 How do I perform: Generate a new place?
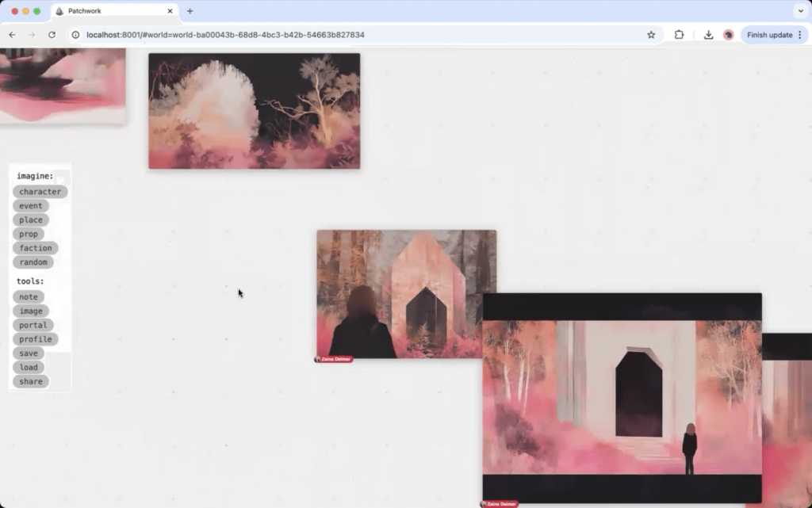tap(31, 220)
